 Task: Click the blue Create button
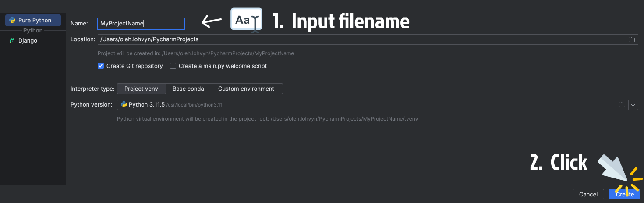[624, 194]
